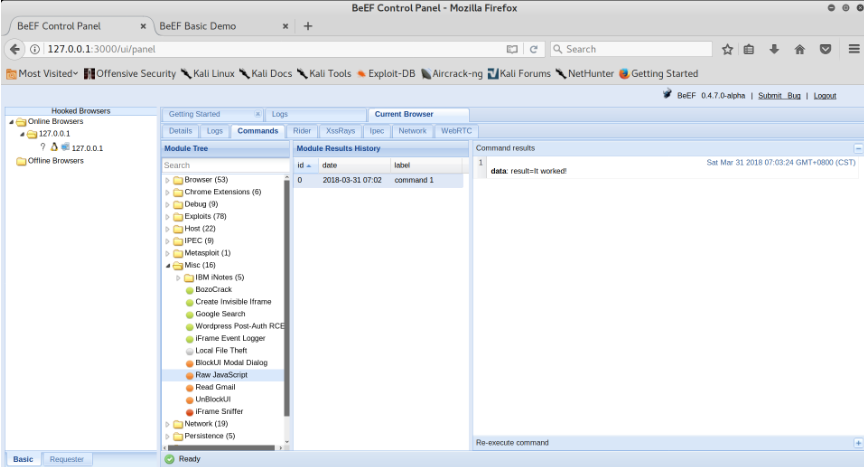Expand the Debug (9) folder
The image size is (864, 467).
click(168, 204)
